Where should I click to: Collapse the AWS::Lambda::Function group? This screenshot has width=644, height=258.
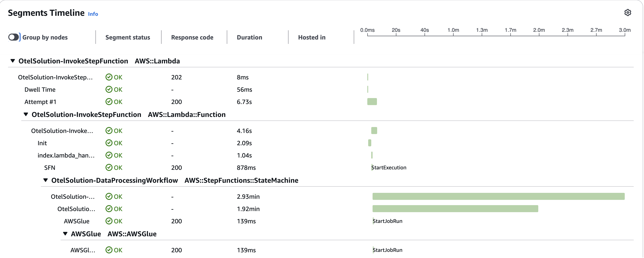(x=26, y=115)
